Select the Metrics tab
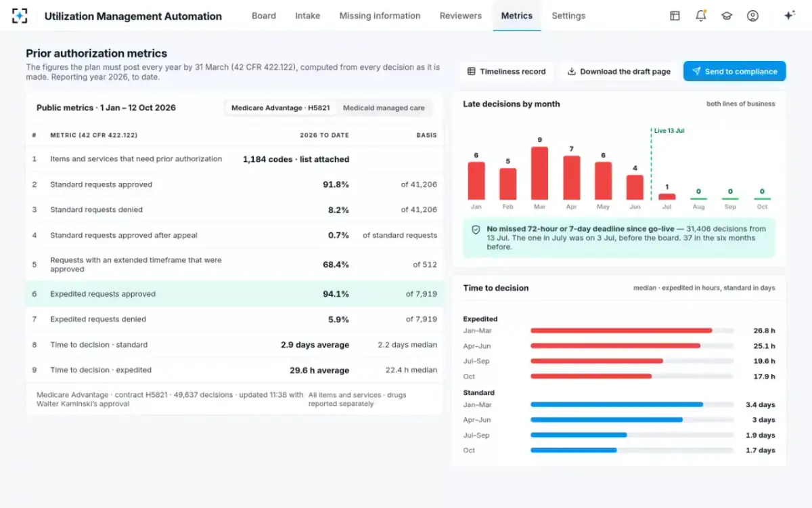Image resolution: width=812 pixels, height=508 pixels. coord(517,16)
